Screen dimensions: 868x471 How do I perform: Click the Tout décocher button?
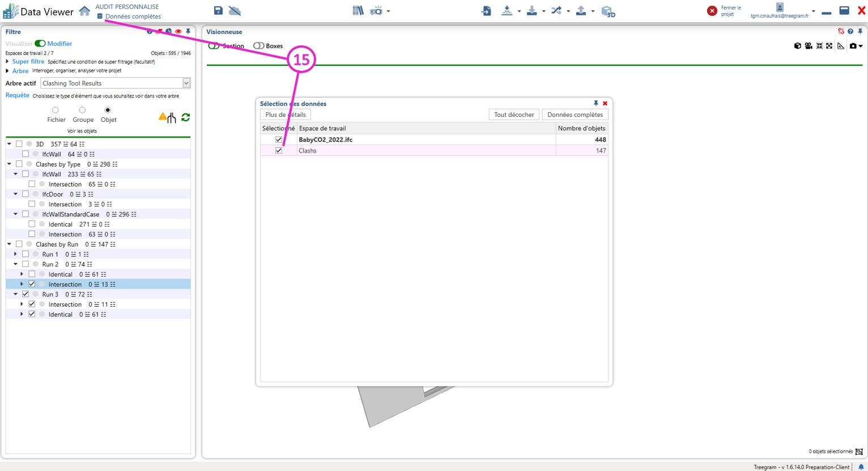tap(513, 114)
